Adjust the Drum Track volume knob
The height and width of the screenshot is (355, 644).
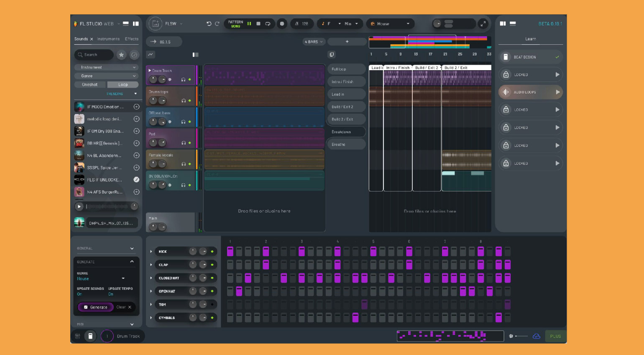tap(153, 79)
